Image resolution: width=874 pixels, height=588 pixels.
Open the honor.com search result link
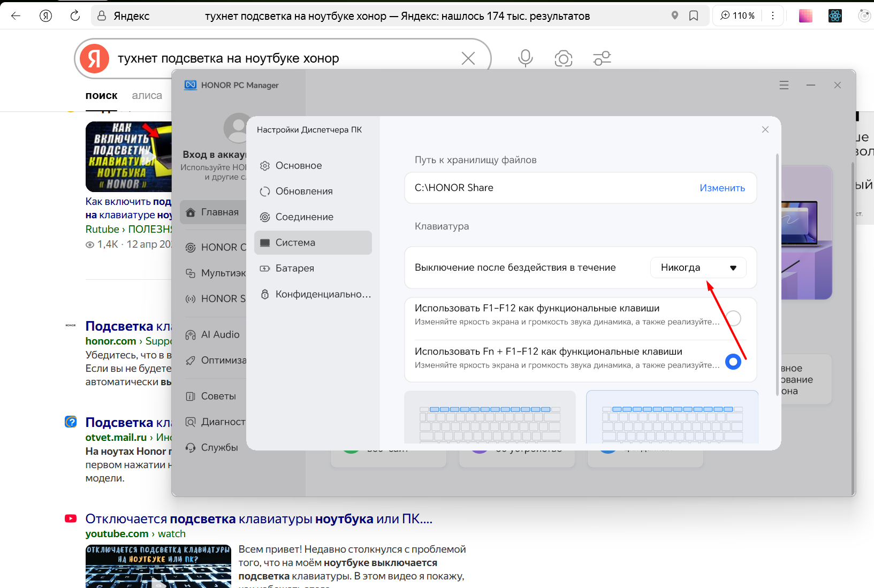pos(128,326)
